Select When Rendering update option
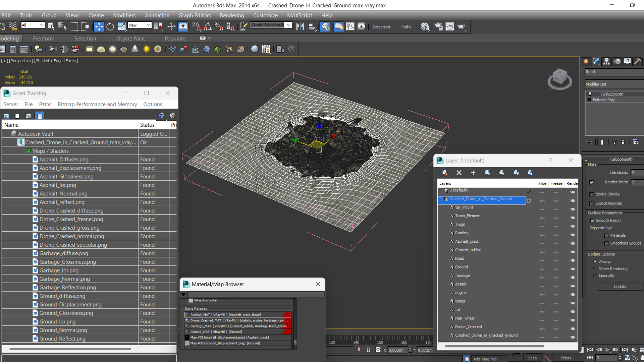The width and height of the screenshot is (644, 362). (595, 268)
